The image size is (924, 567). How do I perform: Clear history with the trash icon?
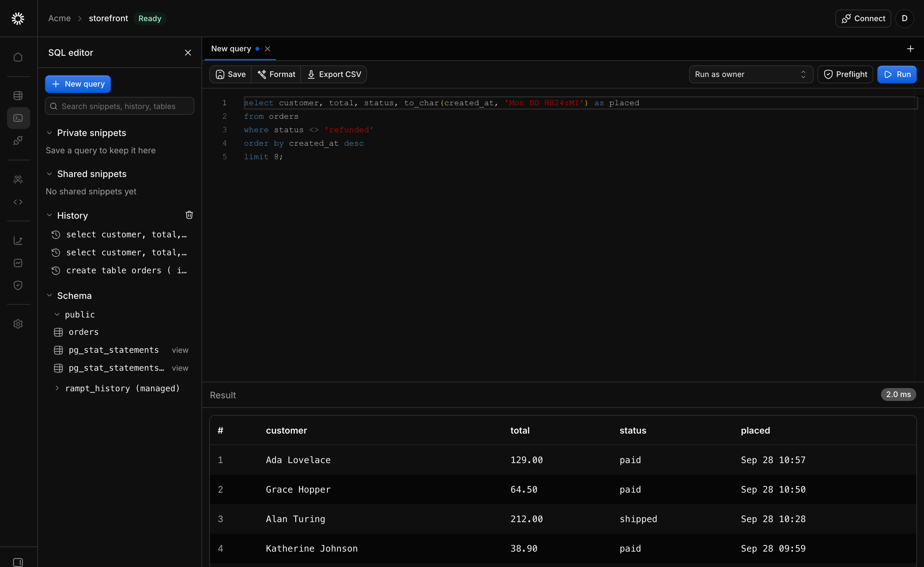click(189, 215)
